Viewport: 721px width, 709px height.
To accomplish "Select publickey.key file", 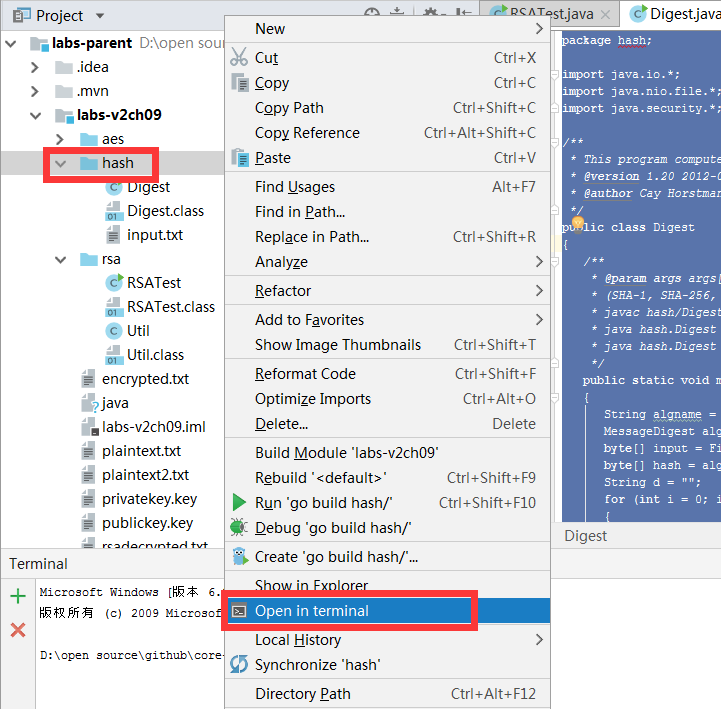I will tap(147, 523).
